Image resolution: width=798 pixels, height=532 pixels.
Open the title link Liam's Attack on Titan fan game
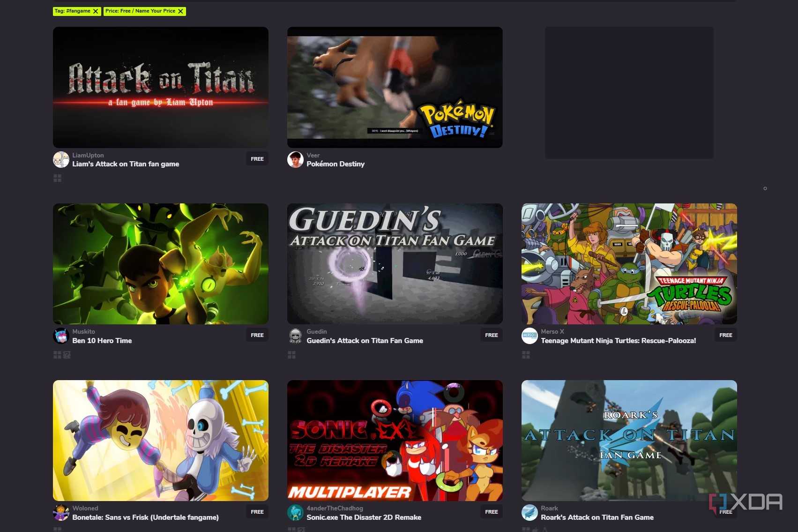[x=126, y=164]
